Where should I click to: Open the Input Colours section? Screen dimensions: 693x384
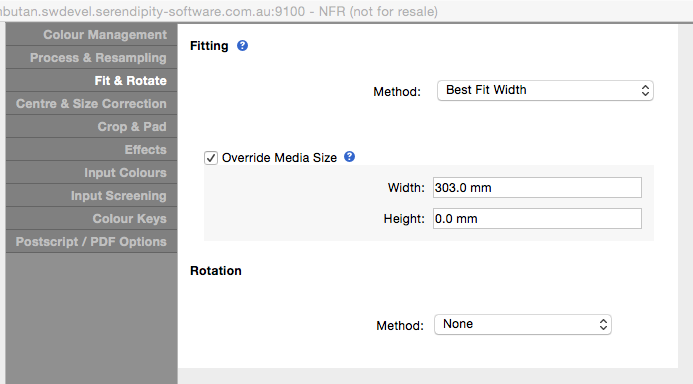point(91,173)
